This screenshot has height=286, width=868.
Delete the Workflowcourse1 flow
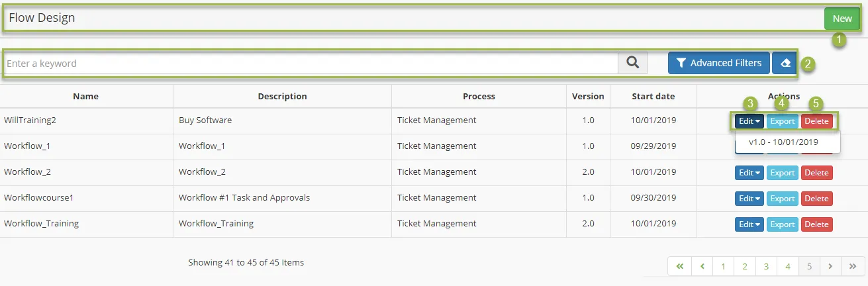click(x=816, y=199)
